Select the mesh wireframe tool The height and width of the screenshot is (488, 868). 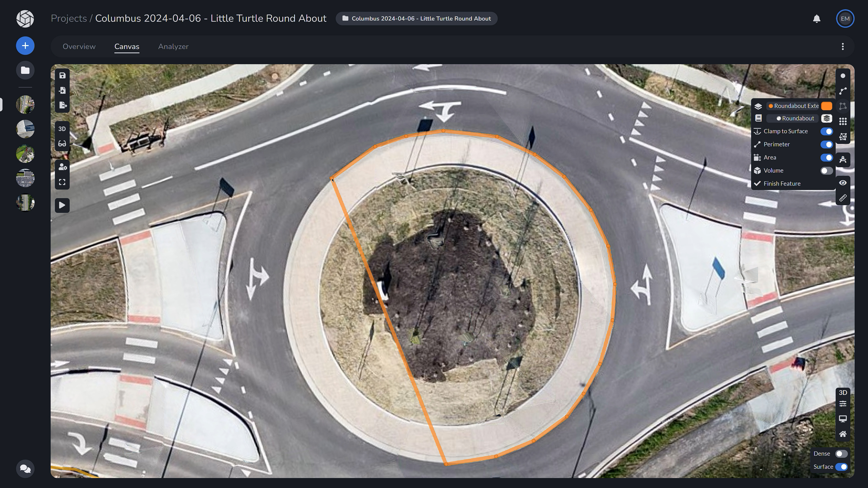pos(843,136)
